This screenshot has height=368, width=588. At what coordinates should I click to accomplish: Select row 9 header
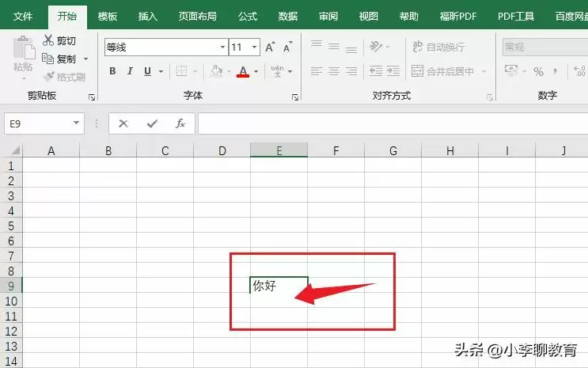click(11, 286)
